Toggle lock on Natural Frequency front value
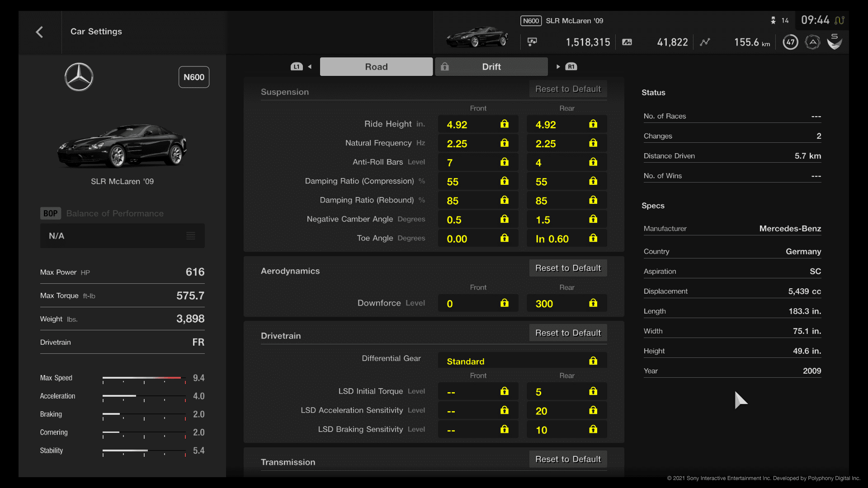The height and width of the screenshot is (488, 868). tap(505, 143)
